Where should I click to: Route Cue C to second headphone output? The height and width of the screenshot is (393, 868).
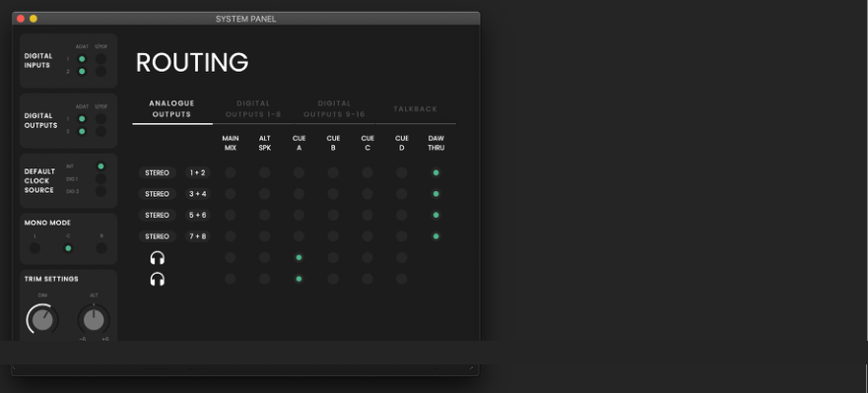[x=367, y=279]
